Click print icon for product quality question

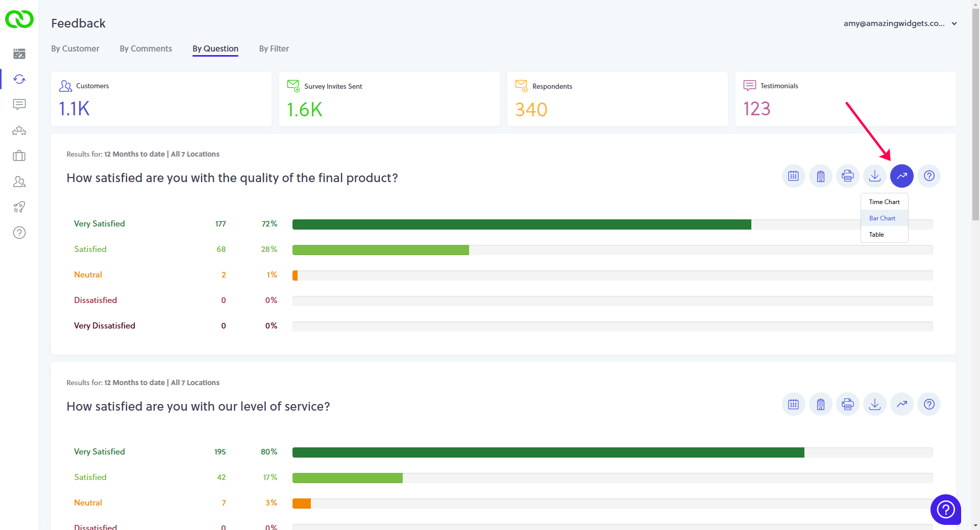click(x=847, y=176)
